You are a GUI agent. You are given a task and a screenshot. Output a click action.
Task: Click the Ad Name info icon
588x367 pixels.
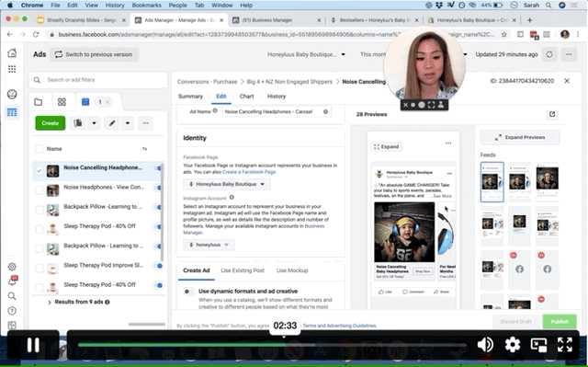click(x=215, y=110)
